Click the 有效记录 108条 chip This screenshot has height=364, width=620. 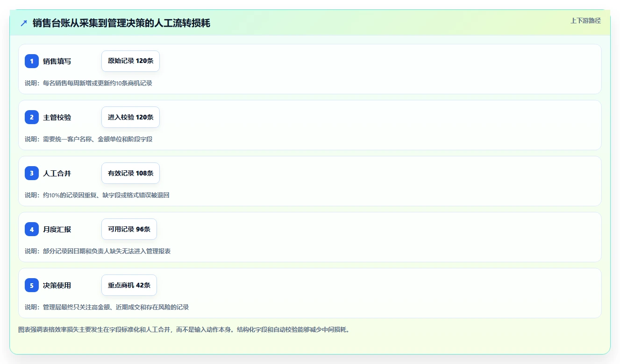(x=130, y=173)
